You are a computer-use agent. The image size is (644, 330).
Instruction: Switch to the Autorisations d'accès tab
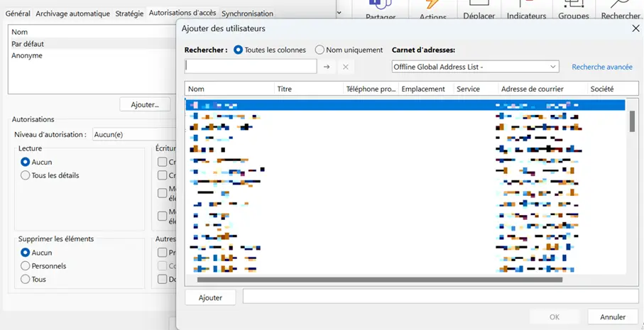click(x=182, y=13)
